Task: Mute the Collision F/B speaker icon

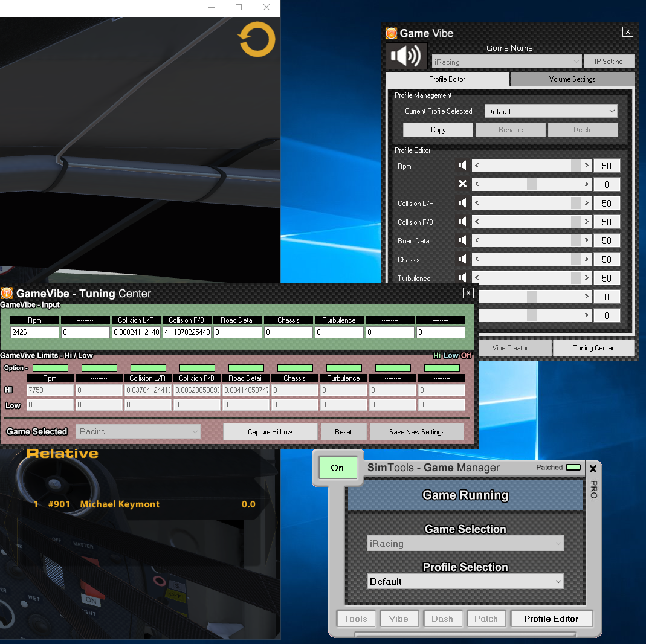Action: 462,222
